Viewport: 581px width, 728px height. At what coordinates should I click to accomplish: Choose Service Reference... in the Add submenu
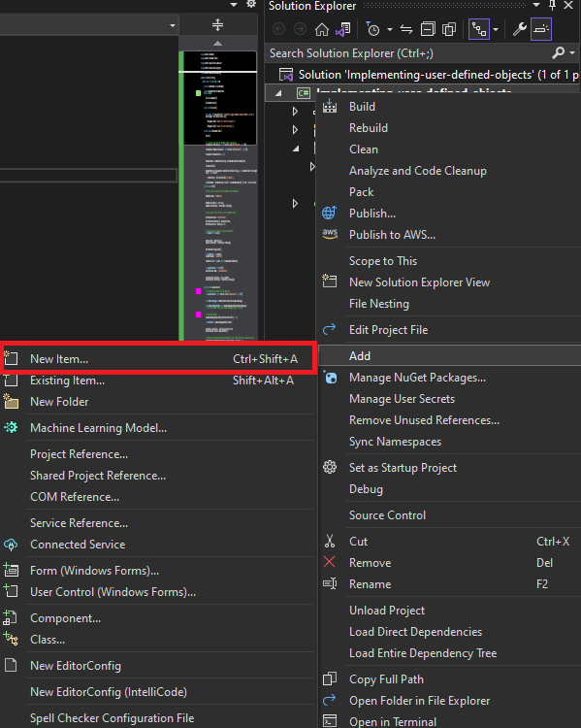(x=79, y=523)
